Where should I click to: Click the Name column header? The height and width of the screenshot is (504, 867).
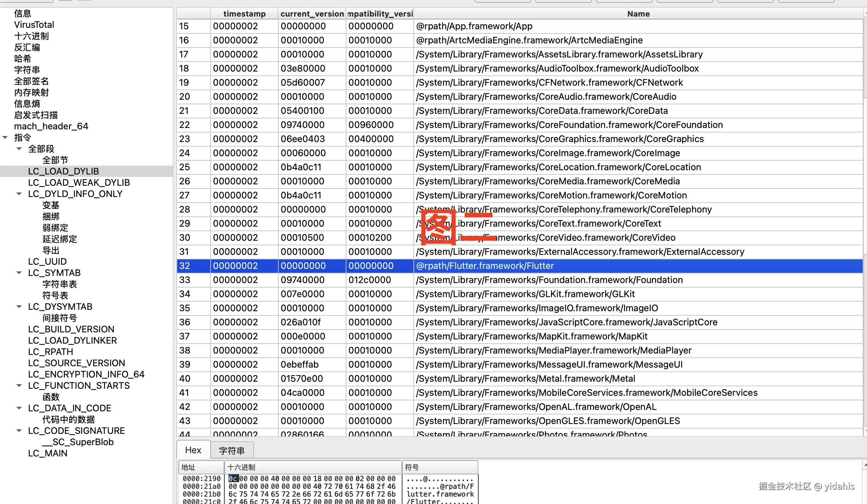(x=638, y=14)
